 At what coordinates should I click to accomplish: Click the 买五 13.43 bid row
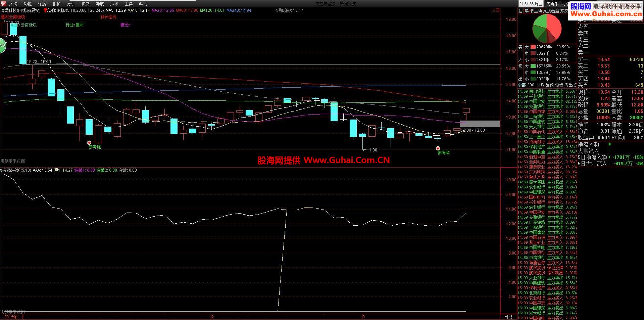tap(610, 85)
